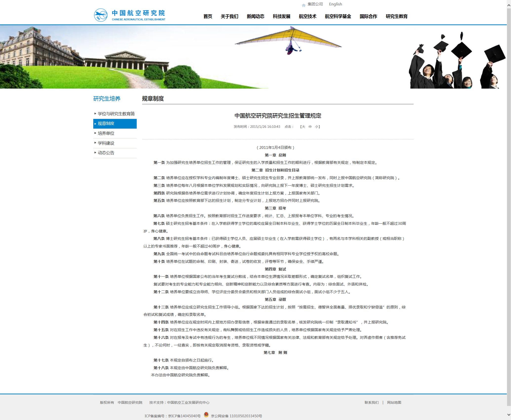Click the banner image with the hang glider
Viewport: 511px width, 420px height.
[x=253, y=57]
